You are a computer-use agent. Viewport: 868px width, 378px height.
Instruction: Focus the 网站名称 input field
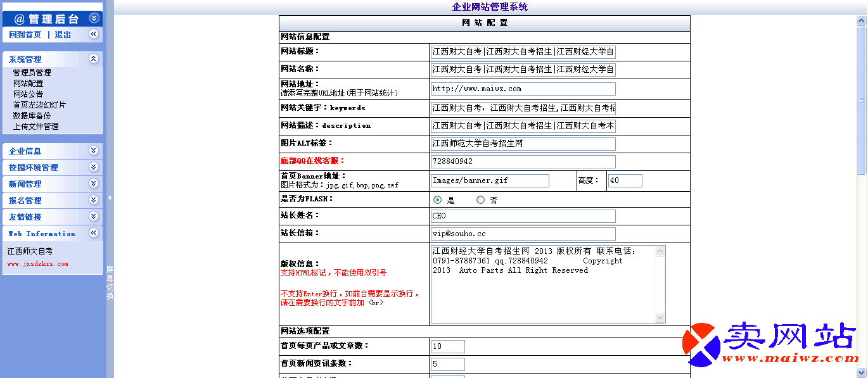[523, 70]
